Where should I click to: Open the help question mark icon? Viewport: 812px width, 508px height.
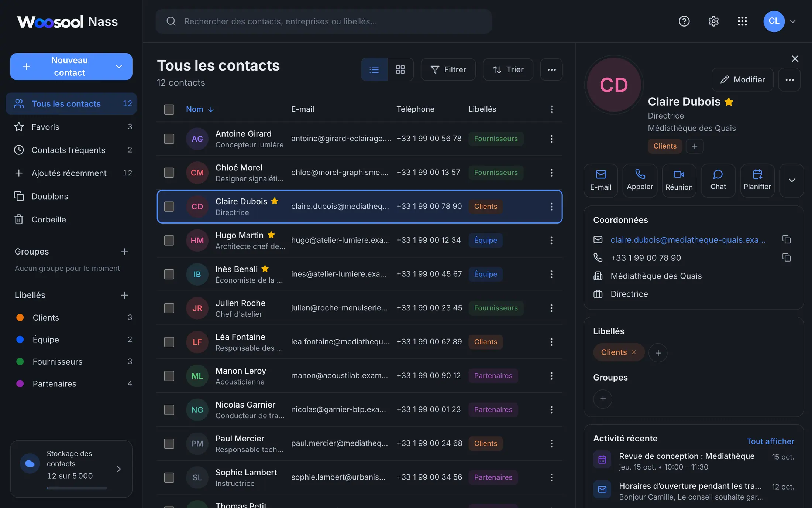coord(684,21)
